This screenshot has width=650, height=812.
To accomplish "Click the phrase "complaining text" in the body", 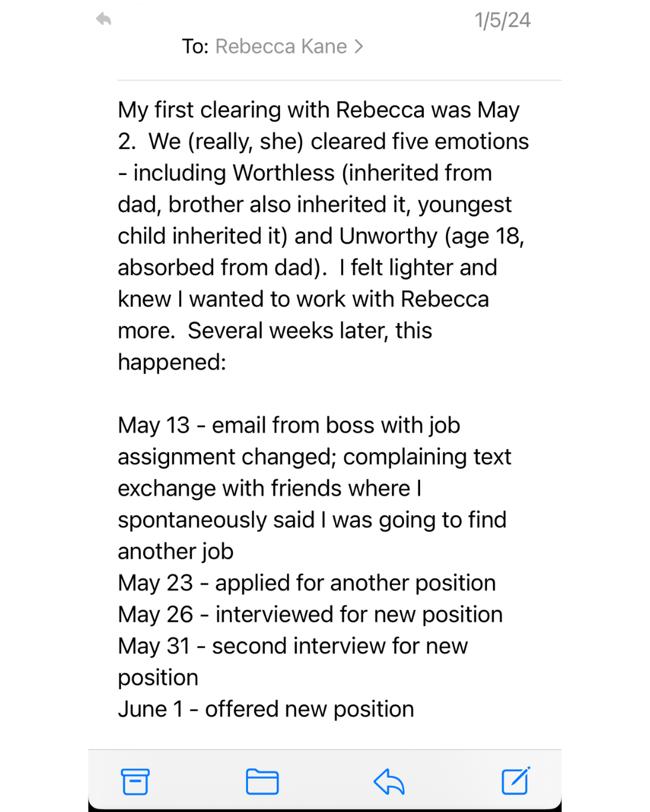I will click(427, 457).
